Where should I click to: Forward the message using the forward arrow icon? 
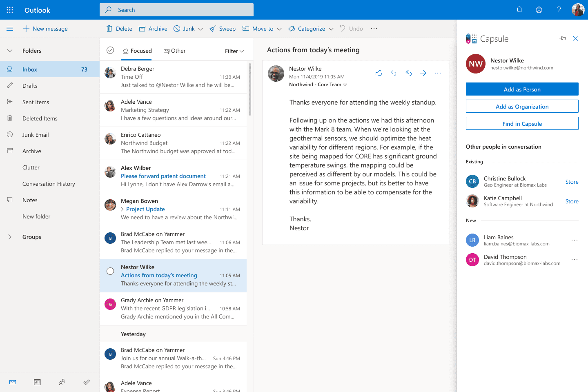(x=423, y=73)
